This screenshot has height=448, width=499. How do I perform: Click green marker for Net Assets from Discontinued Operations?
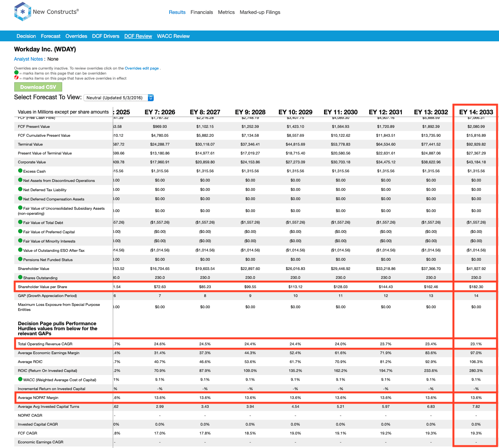(x=20, y=180)
